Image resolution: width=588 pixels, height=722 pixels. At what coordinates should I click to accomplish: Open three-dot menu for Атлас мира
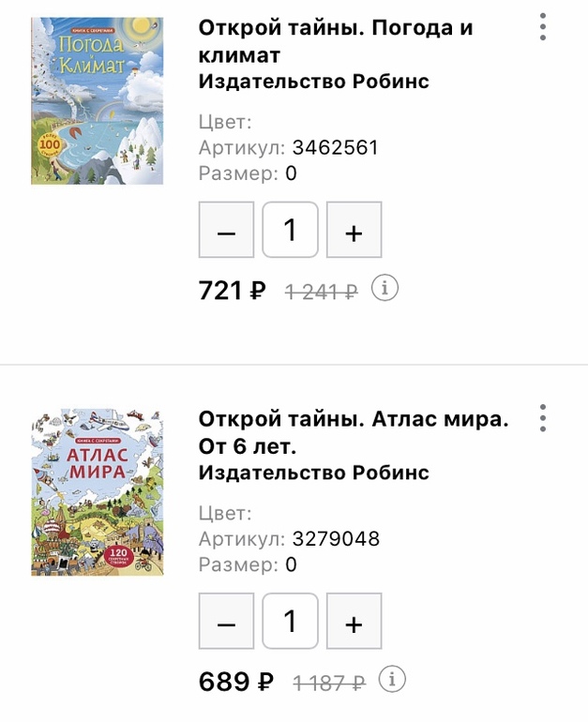(x=543, y=418)
